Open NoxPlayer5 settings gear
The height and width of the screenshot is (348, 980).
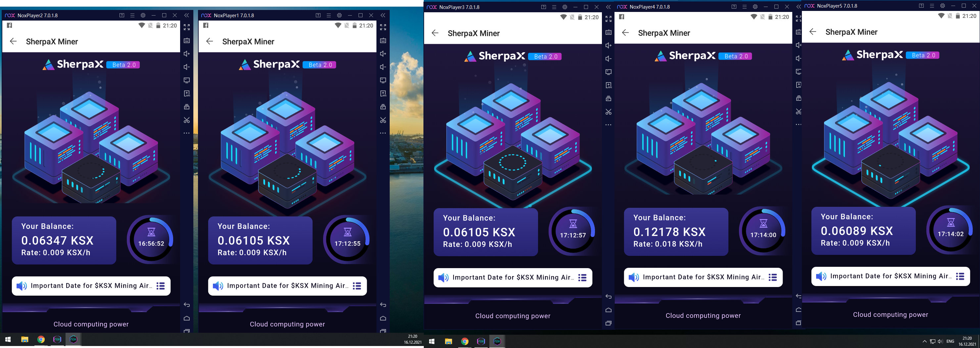943,6
